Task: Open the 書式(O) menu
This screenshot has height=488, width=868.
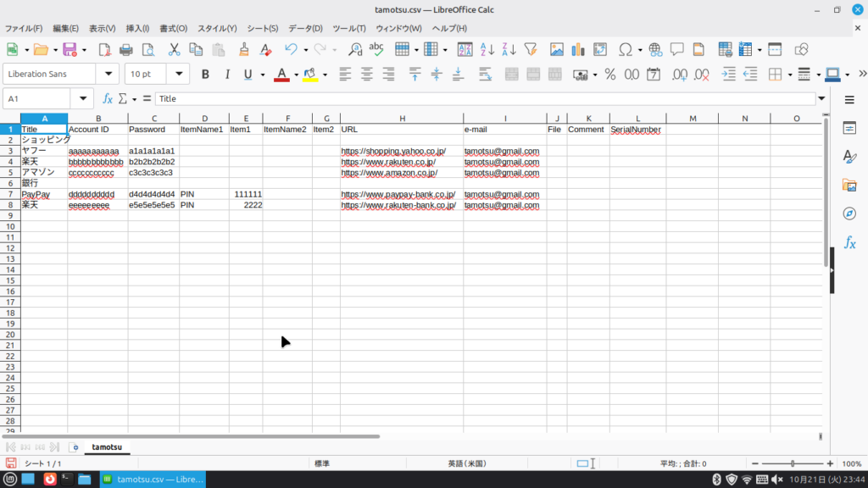Action: (173, 28)
